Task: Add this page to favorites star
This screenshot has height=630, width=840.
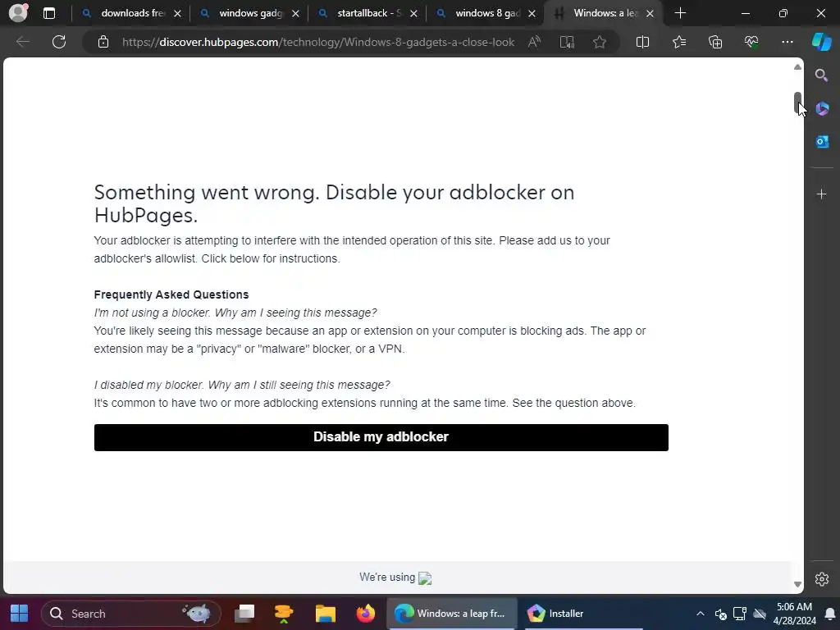Action: pyautogui.click(x=600, y=42)
